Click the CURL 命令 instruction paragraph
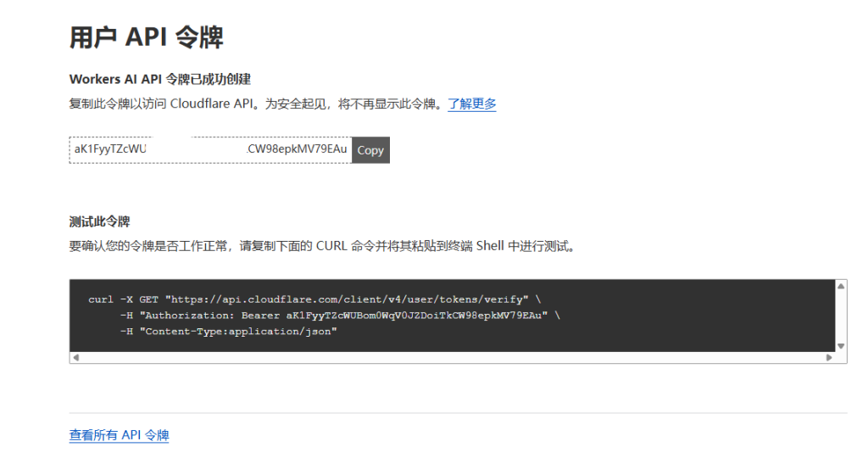The image size is (868, 475). (x=324, y=246)
